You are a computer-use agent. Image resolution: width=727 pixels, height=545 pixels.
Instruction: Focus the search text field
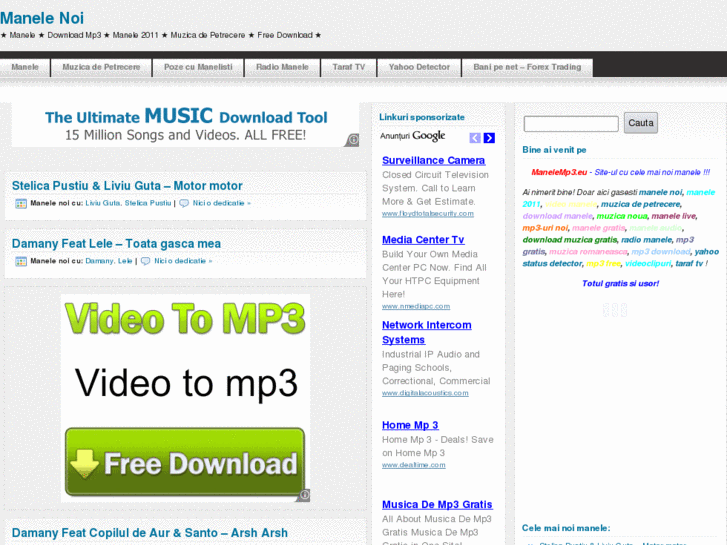(x=571, y=124)
